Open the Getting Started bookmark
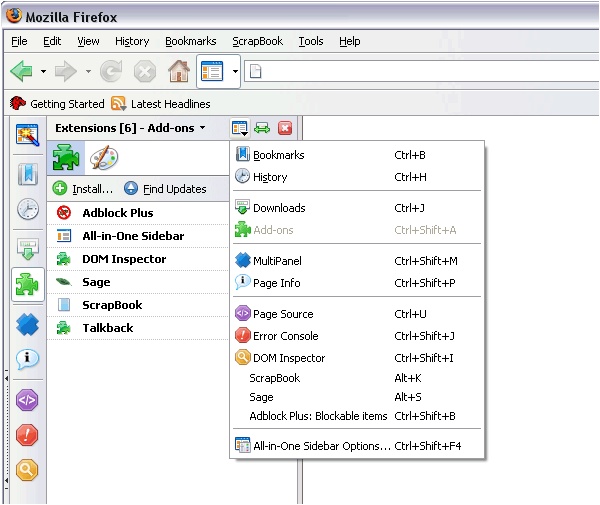600x505 pixels. (57, 104)
